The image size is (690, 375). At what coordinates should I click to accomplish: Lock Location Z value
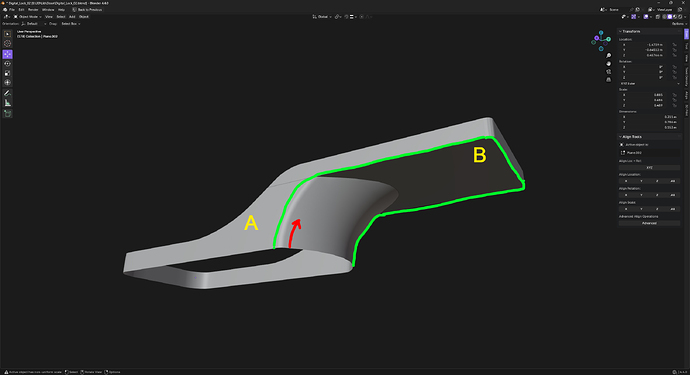coord(674,55)
